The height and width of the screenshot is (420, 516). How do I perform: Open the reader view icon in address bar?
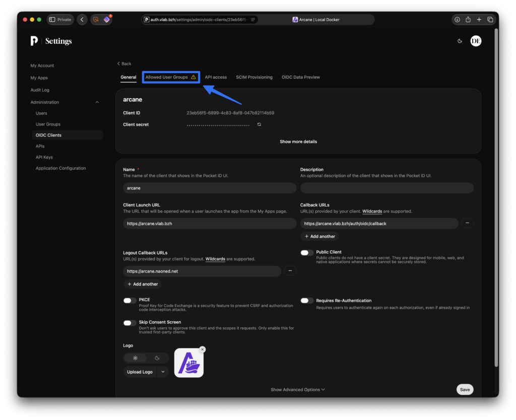pos(253,20)
